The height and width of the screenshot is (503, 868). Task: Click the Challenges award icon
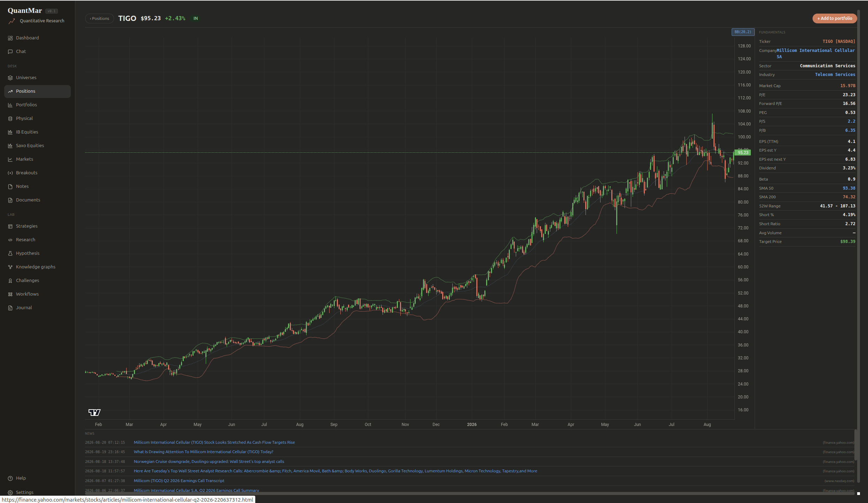pyautogui.click(x=10, y=281)
